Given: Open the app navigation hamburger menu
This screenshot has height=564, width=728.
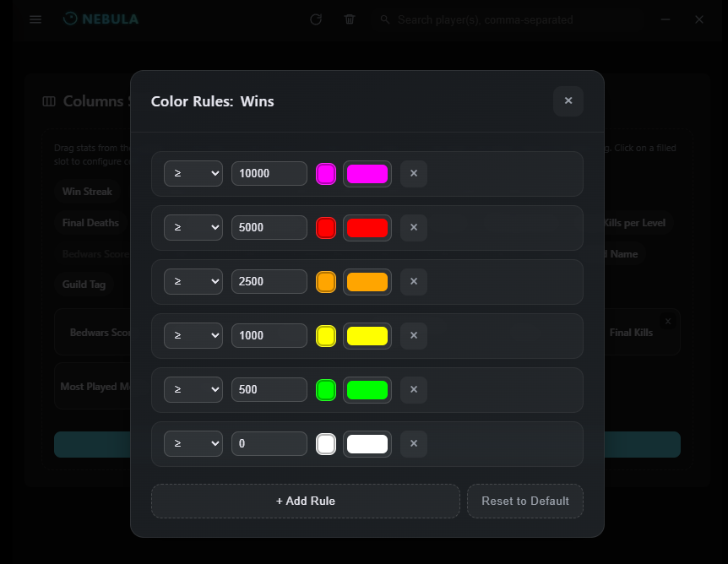Looking at the screenshot, I should [x=35, y=19].
